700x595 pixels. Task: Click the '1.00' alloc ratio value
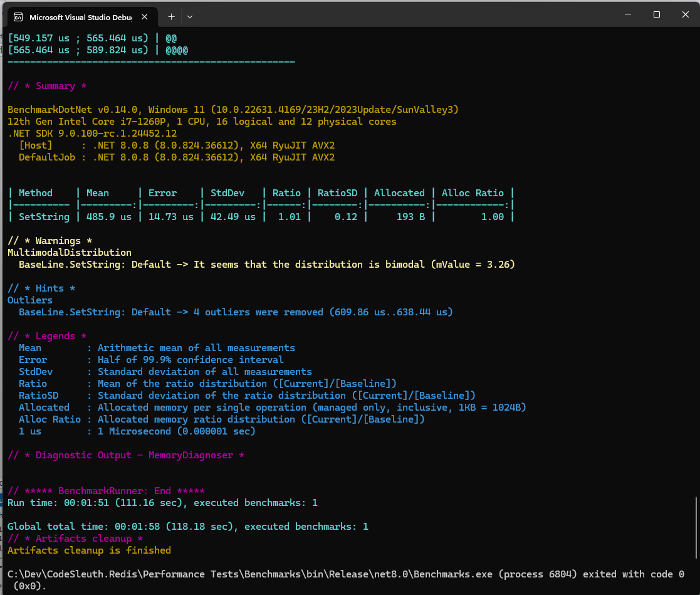tap(493, 217)
